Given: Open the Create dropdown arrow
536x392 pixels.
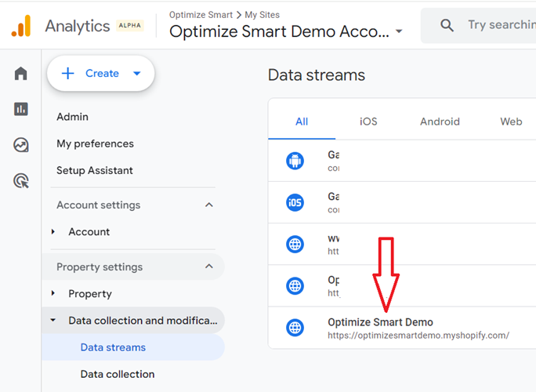Looking at the screenshot, I should 136,73.
